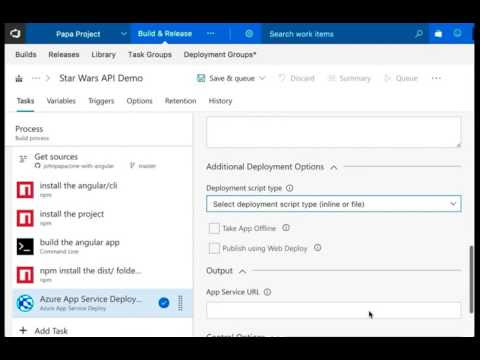Click the vertical scrollbar of the task pane
This screenshot has width=480, height=360.
coord(471,279)
